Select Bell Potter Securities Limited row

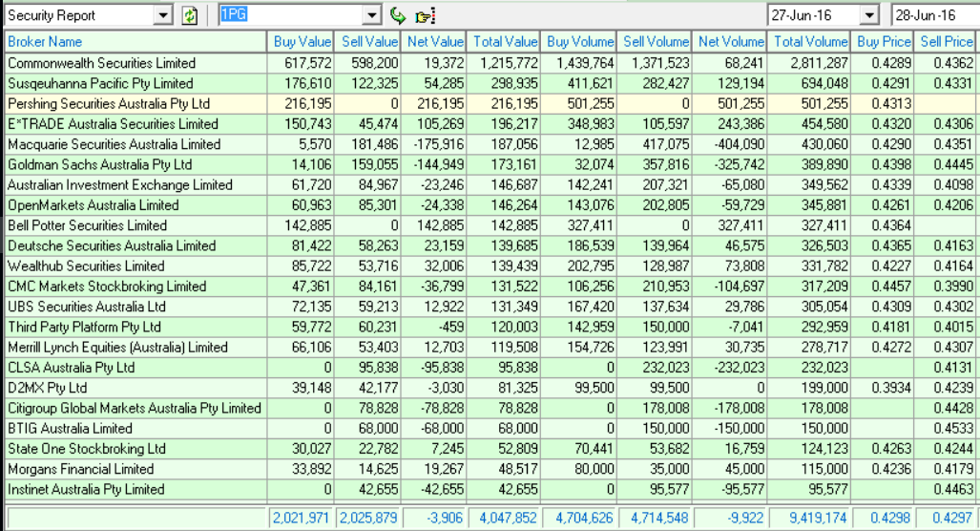[490, 225]
